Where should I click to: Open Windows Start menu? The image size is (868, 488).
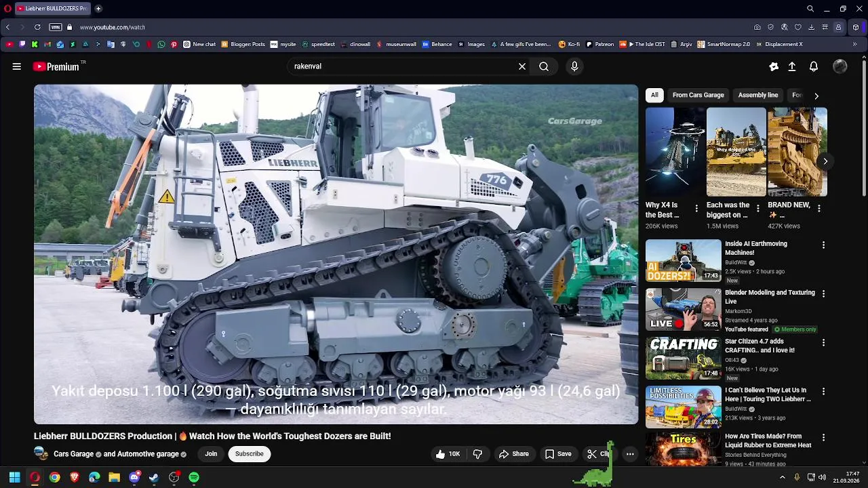click(14, 477)
